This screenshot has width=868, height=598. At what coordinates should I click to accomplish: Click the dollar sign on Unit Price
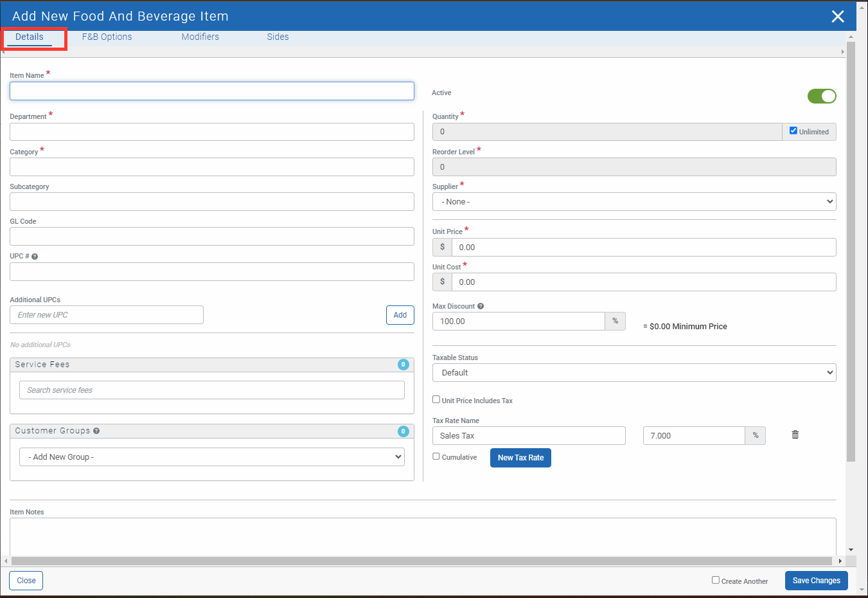point(442,247)
